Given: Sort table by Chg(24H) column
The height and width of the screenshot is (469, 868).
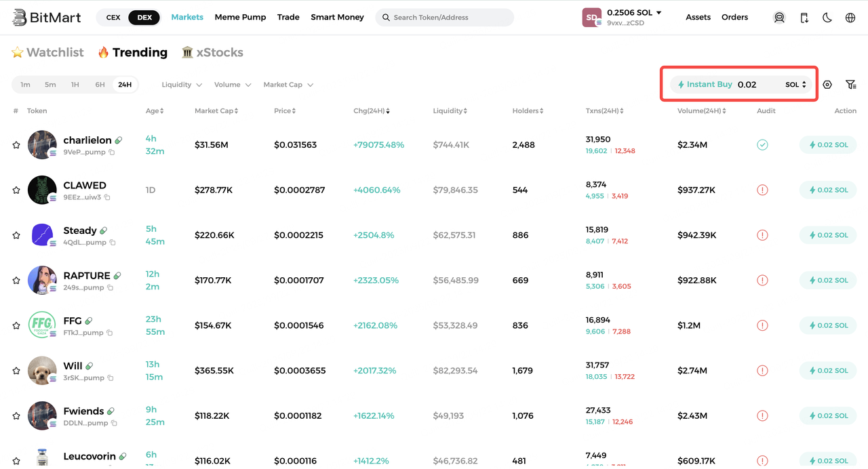Looking at the screenshot, I should coord(372,111).
